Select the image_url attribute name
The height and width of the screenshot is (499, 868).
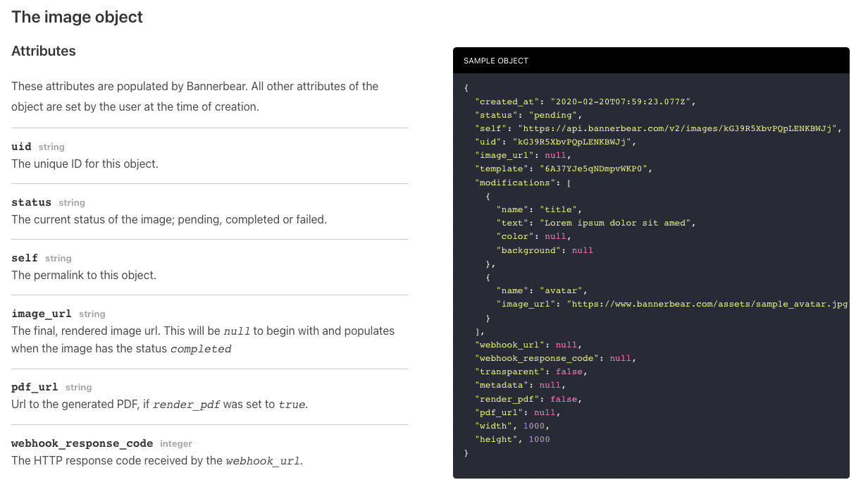point(42,314)
